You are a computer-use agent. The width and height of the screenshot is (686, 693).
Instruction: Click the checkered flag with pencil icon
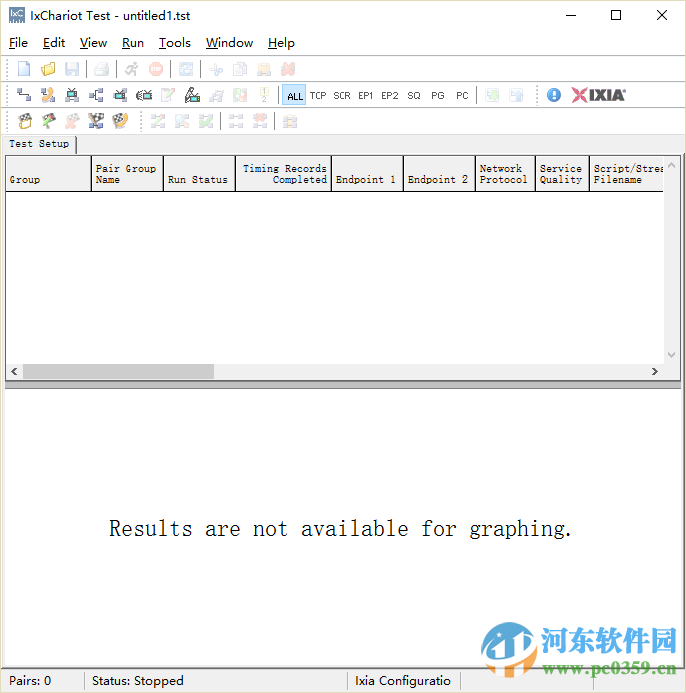tap(49, 121)
